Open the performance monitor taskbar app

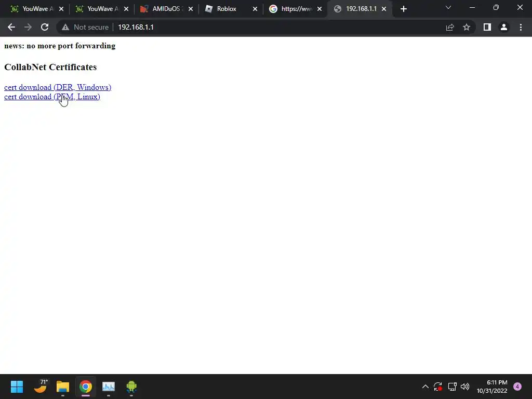pos(109,387)
